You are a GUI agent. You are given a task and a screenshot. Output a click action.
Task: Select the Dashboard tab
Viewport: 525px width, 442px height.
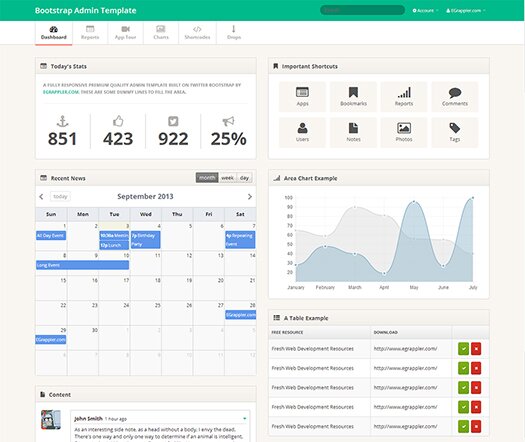[x=54, y=33]
